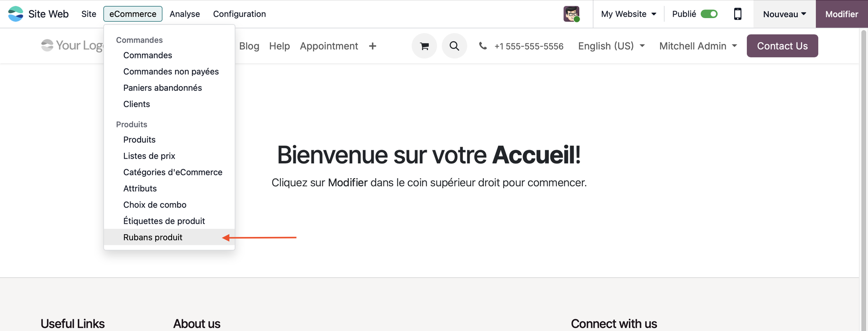Open Listes de prix menu item
The image size is (868, 331).
point(149,156)
